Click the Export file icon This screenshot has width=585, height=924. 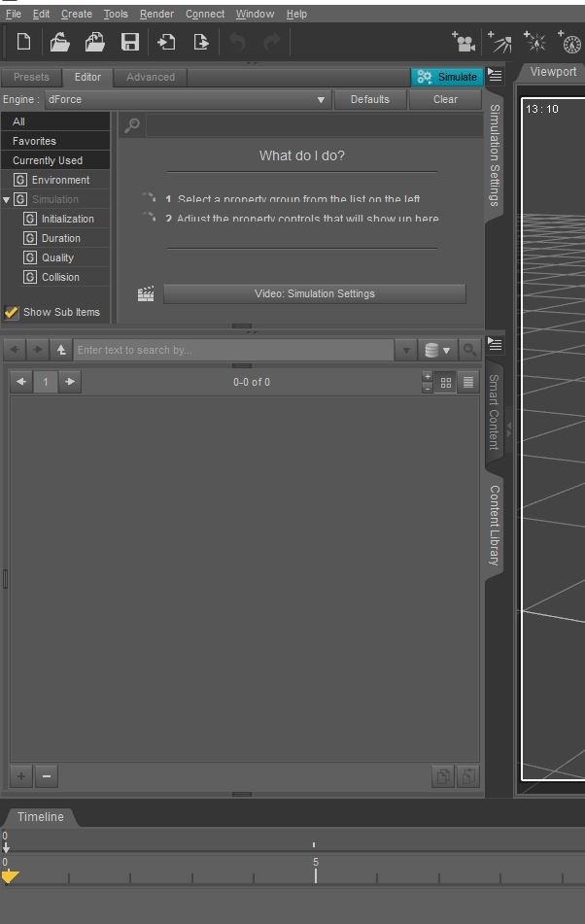[x=201, y=42]
